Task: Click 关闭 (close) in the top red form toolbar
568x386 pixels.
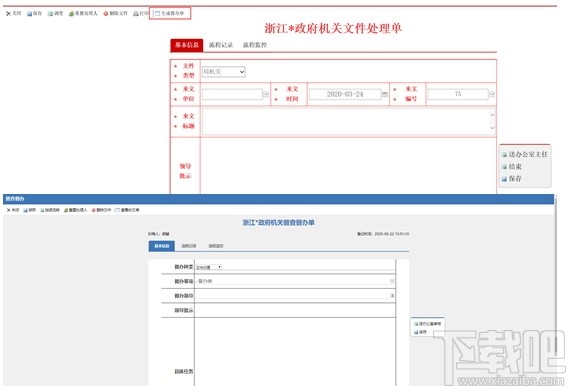Action: pos(13,13)
